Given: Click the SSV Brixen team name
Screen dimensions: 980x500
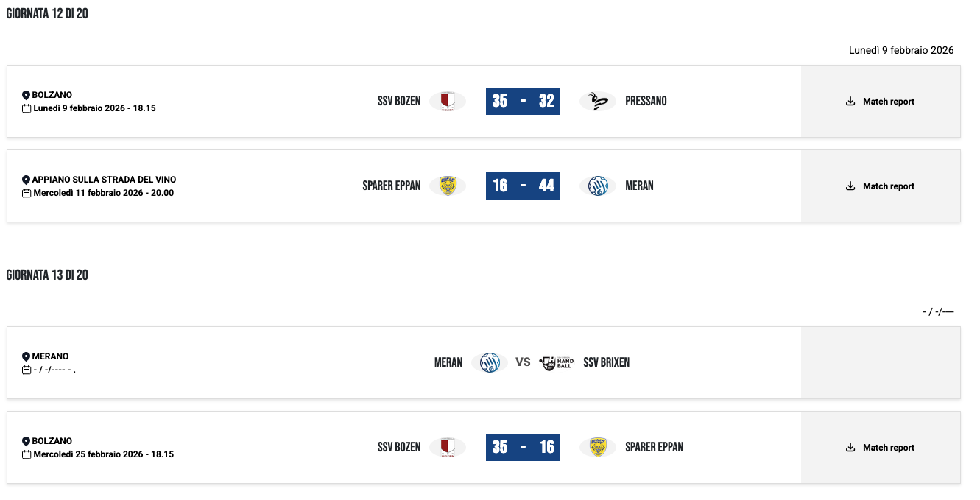Looking at the screenshot, I should coord(606,362).
